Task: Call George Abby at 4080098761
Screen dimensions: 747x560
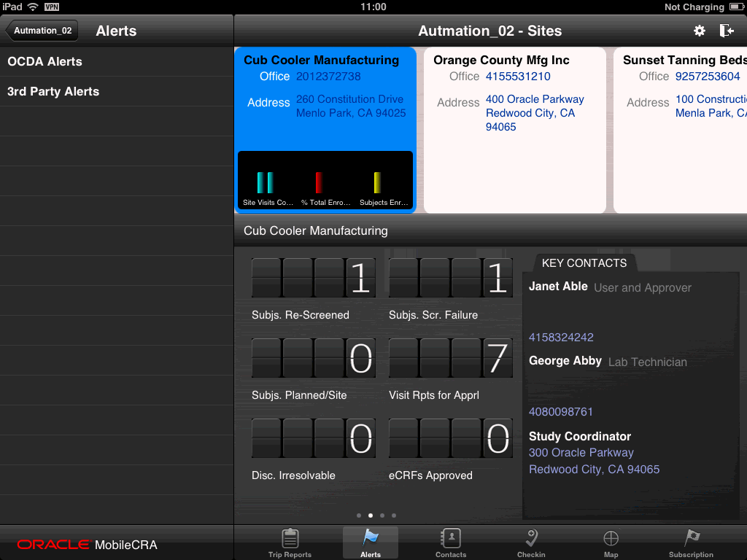Action: coord(561,411)
